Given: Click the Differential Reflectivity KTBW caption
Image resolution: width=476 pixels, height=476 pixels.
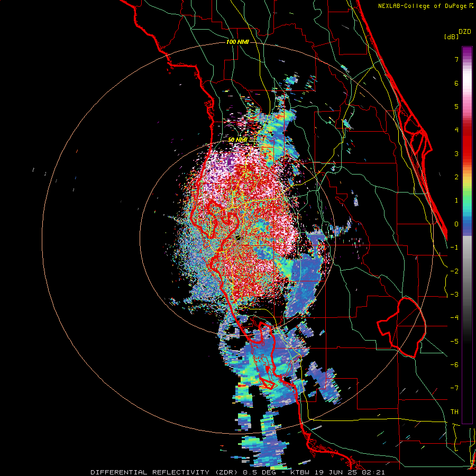Looking at the screenshot, I should click(x=237, y=472).
